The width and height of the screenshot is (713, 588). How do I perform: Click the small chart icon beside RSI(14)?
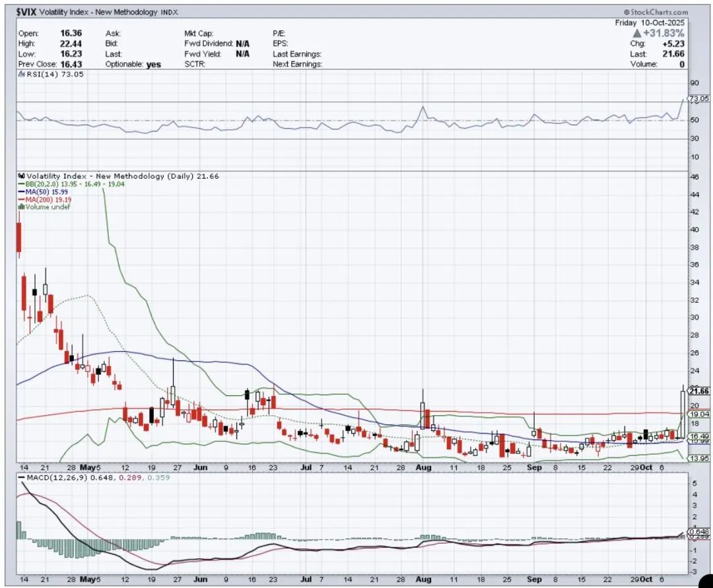point(21,74)
